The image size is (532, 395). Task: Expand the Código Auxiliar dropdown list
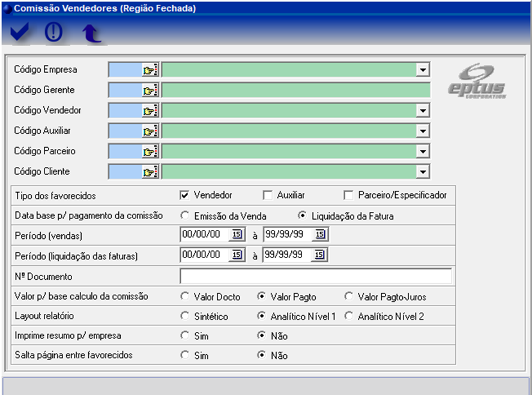423,131
